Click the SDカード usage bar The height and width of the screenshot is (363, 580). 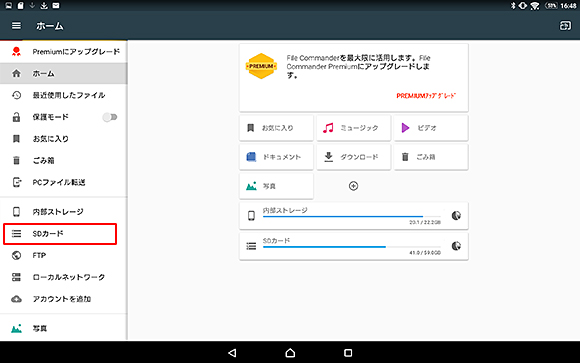(x=352, y=247)
